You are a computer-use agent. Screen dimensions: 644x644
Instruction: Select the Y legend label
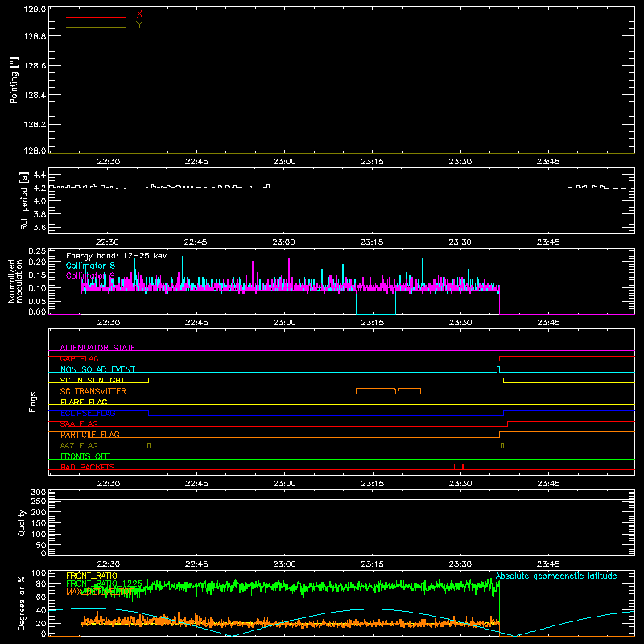tap(139, 25)
